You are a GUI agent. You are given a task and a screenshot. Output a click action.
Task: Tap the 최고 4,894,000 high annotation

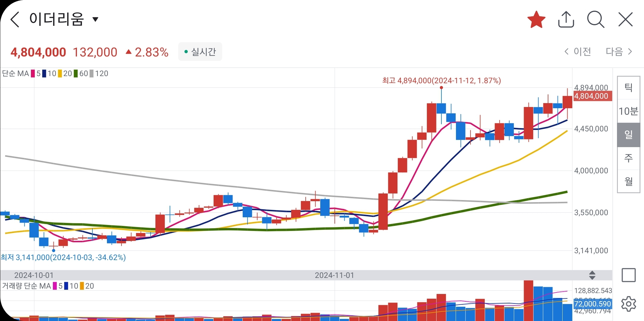[441, 81]
